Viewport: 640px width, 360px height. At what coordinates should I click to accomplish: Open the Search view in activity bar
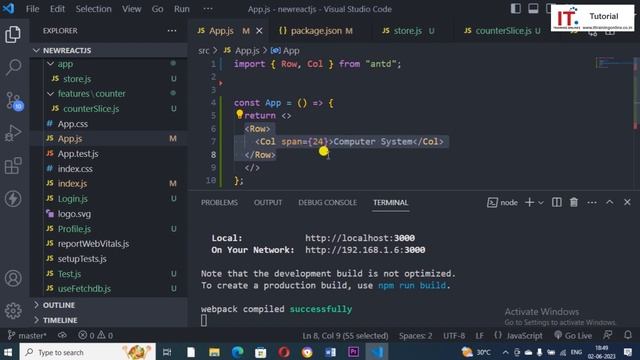13,67
